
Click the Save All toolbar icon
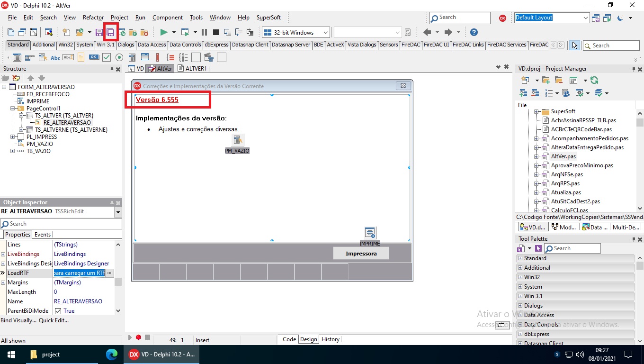110,32
